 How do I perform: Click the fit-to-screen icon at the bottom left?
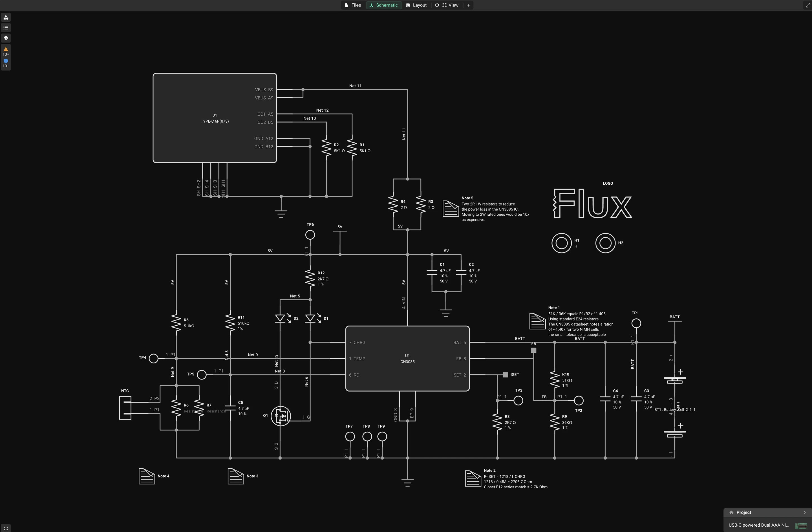tap(6, 528)
